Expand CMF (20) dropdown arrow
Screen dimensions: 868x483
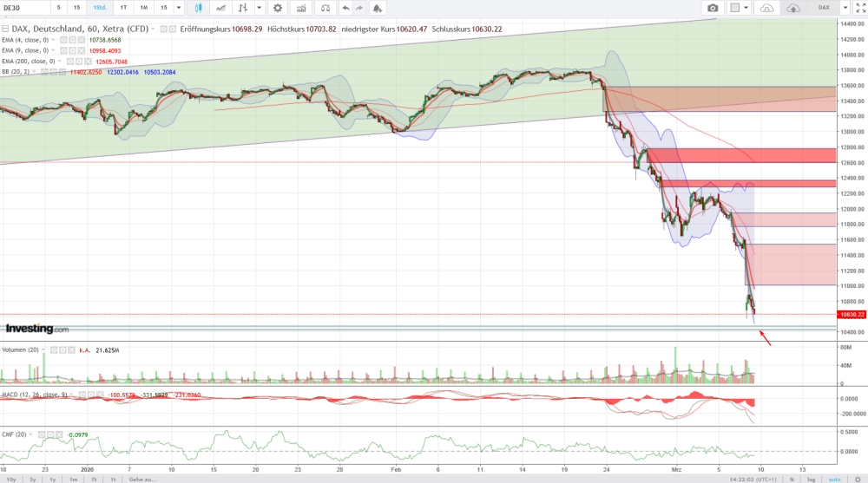[30, 434]
